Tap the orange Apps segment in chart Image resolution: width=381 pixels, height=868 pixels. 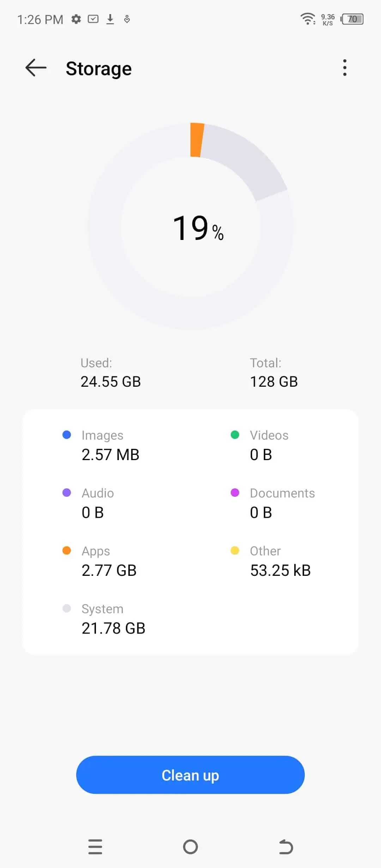196,140
